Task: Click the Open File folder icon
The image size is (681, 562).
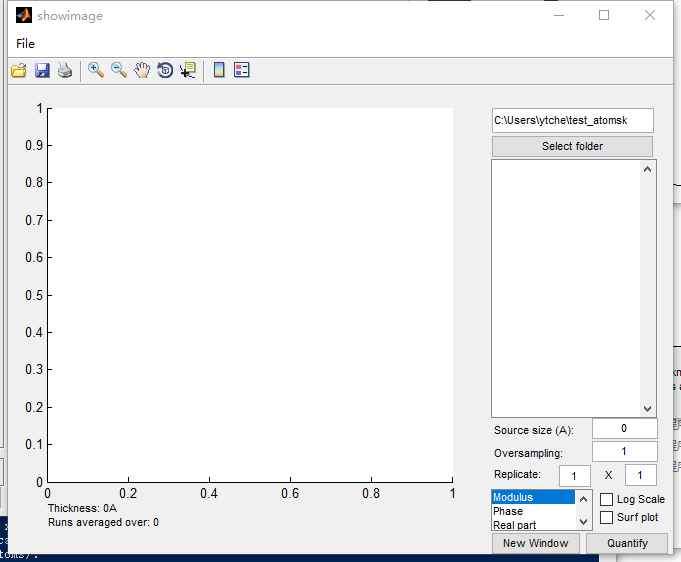Action: click(x=18, y=70)
